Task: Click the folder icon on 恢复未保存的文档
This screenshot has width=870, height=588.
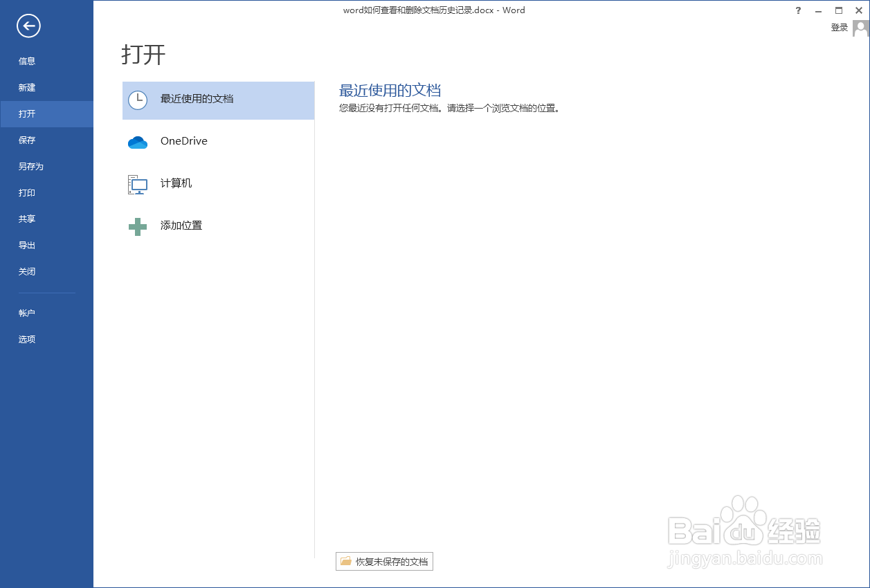Action: [346, 561]
